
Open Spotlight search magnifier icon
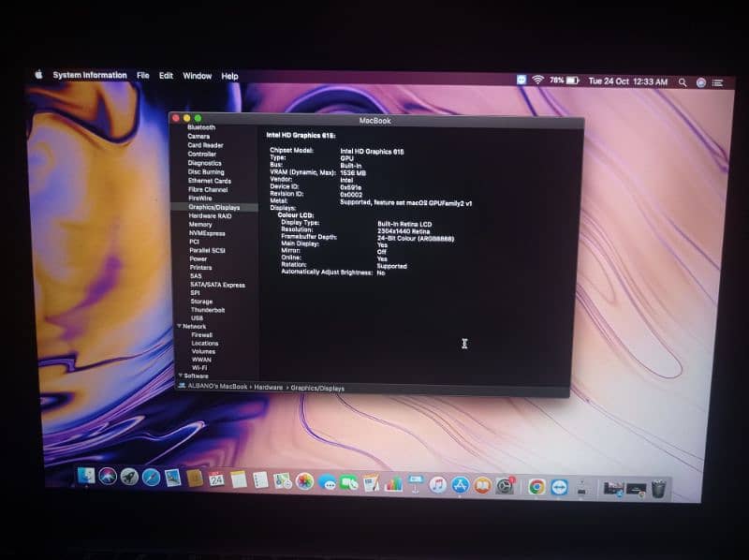683,82
